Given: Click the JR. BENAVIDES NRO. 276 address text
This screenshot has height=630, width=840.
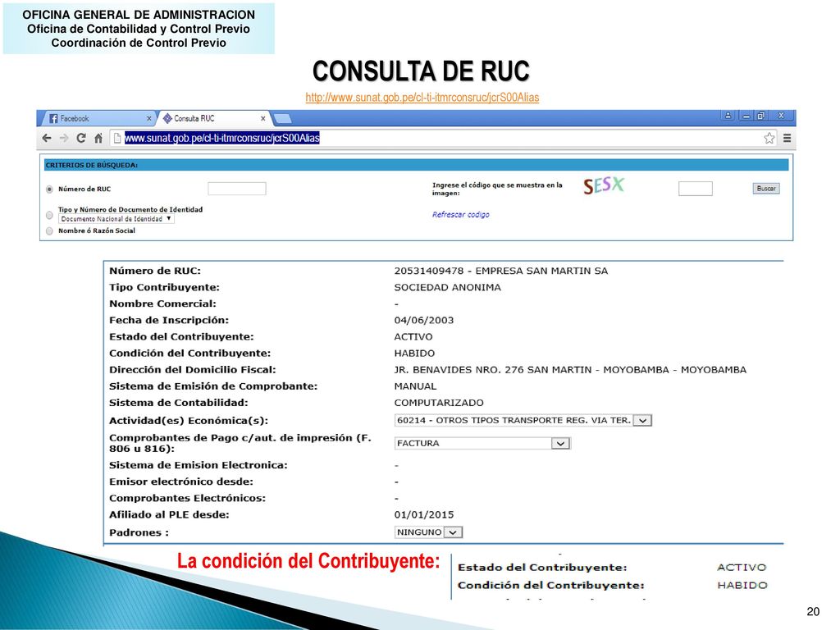Looking at the screenshot, I should point(570,370).
